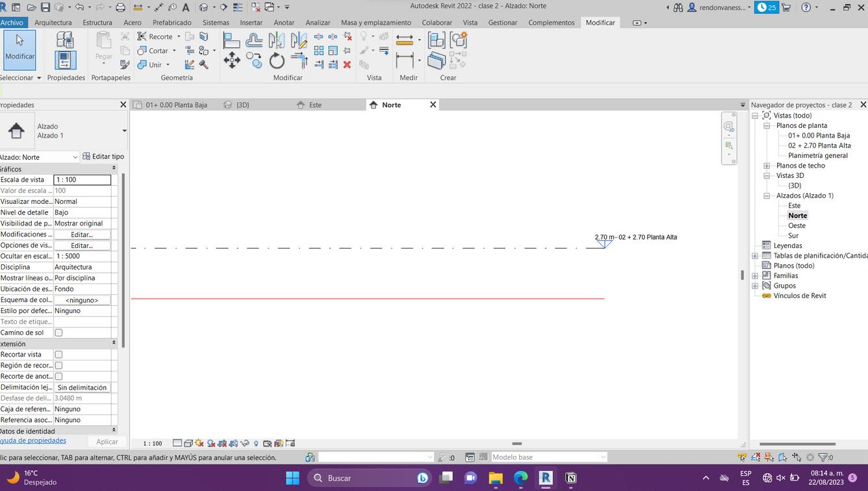Image resolution: width=868 pixels, height=491 pixels.
Task: Click the red Delete X icon
Action: point(347,64)
